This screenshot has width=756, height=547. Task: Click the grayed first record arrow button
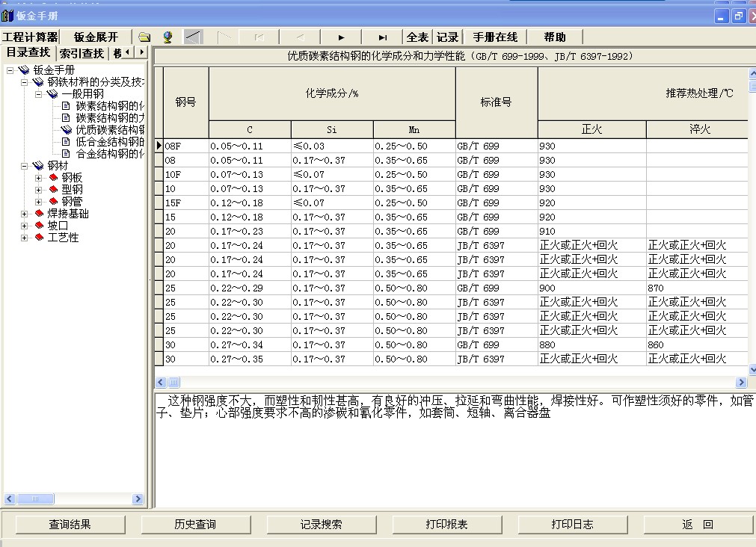coord(259,37)
